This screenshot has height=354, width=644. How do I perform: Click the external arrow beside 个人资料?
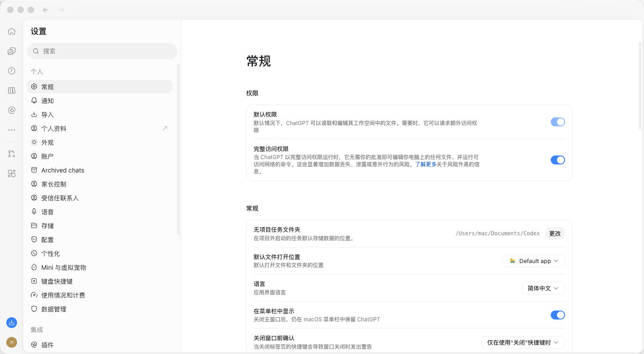point(165,128)
